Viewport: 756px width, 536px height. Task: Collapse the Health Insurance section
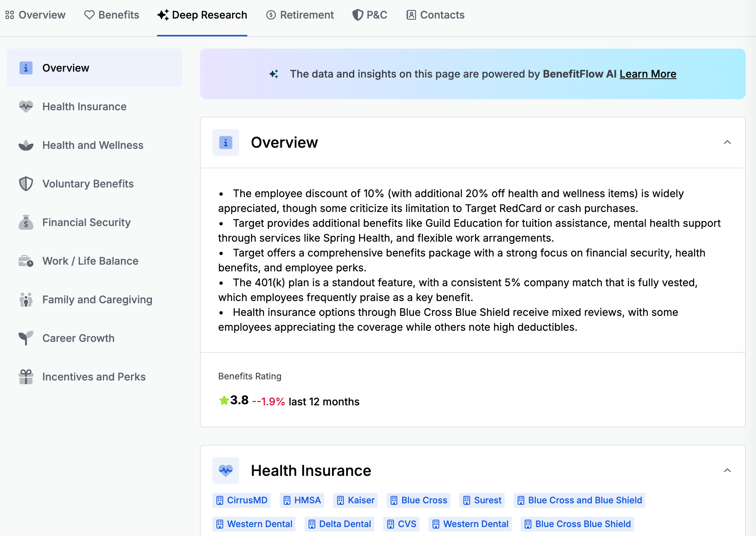click(727, 470)
